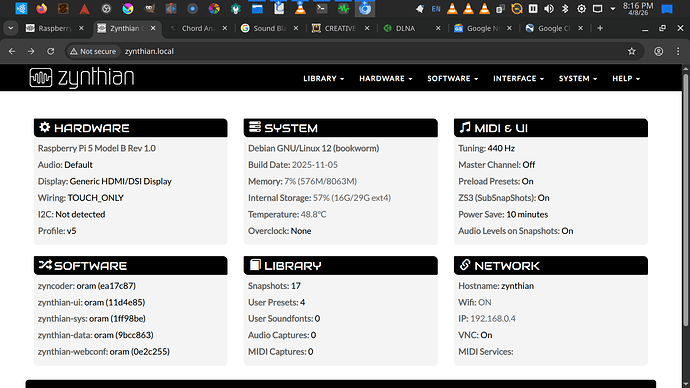Open the Generic HDMI/DSI Display link
Viewport: 690px width, 388px height.
pos(121,181)
